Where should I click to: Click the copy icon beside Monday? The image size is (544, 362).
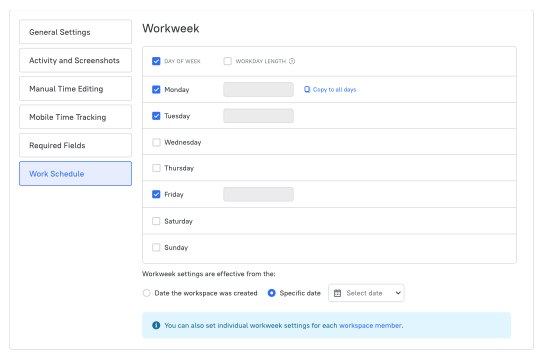[307, 90]
